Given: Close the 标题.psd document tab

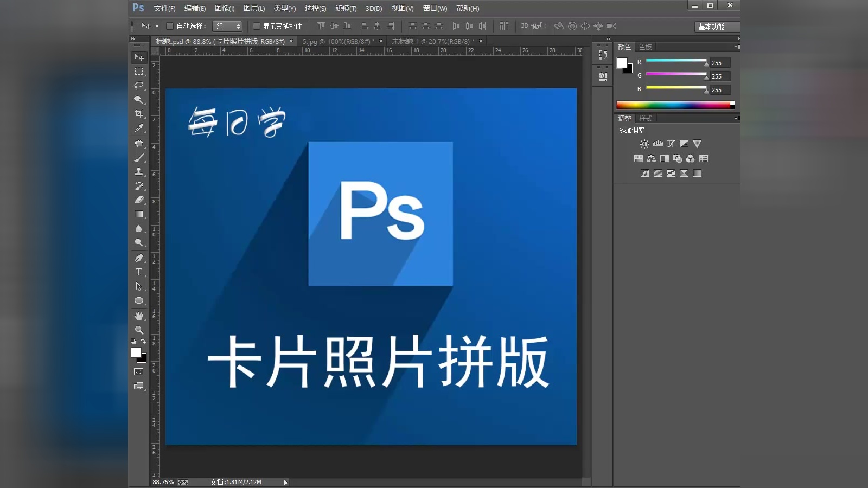Looking at the screenshot, I should pyautogui.click(x=291, y=41).
